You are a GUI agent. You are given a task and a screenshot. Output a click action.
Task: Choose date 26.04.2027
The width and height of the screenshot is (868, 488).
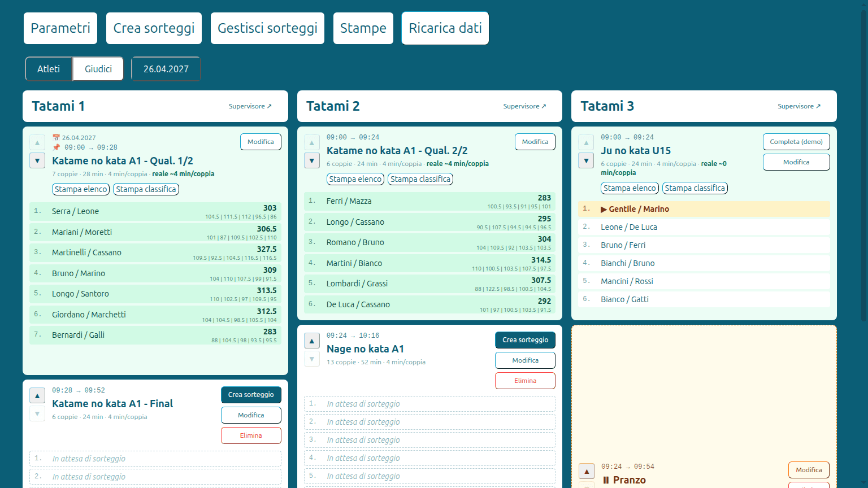166,69
